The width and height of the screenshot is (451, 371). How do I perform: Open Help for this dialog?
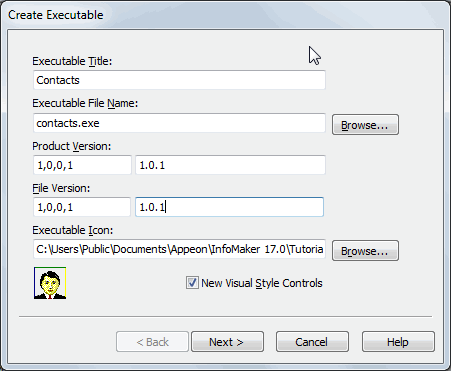click(398, 342)
